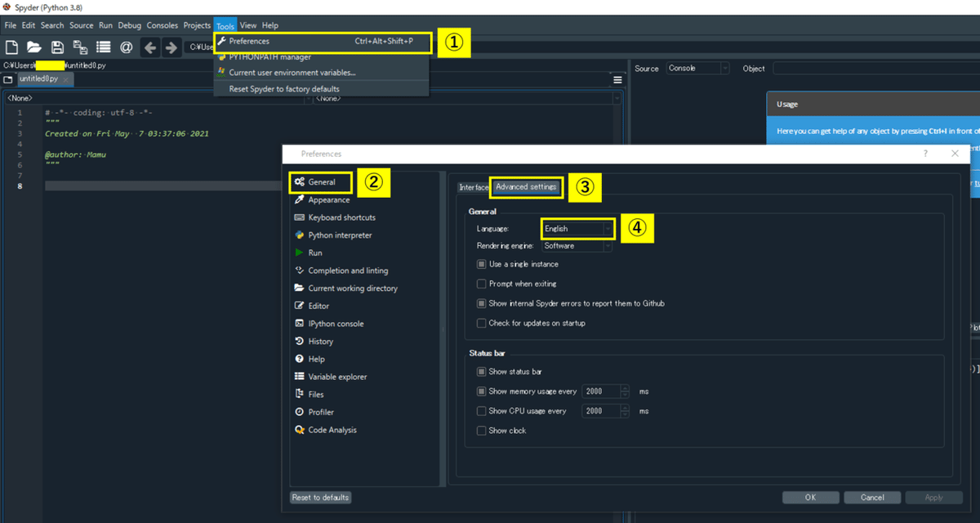Select the IPython console icon
The height and width of the screenshot is (523, 980).
click(x=300, y=324)
